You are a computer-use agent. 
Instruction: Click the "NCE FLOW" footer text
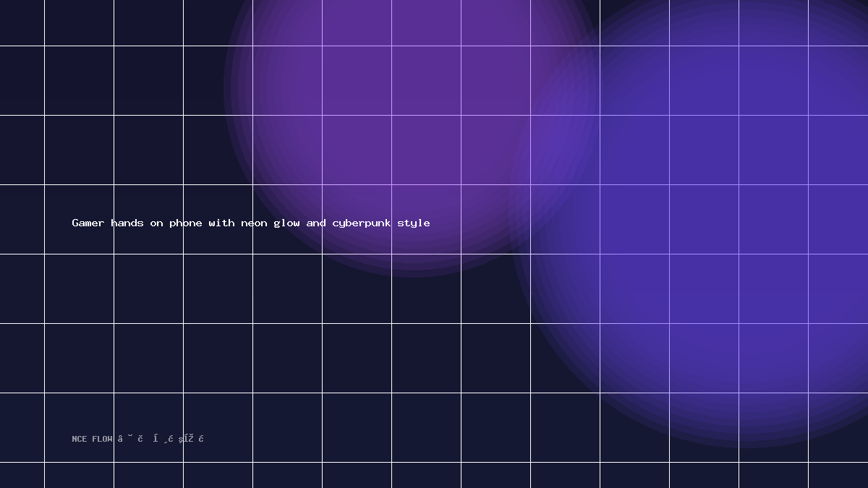92,439
